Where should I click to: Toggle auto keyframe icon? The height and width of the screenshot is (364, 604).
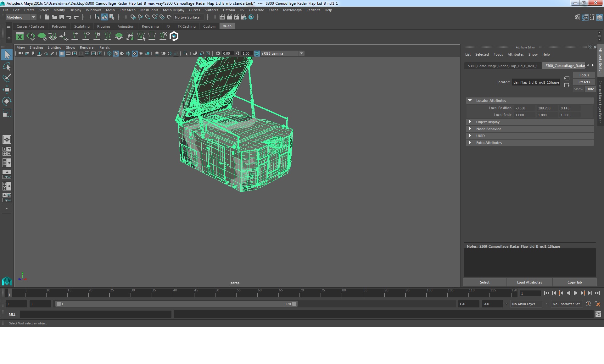pyautogui.click(x=588, y=304)
